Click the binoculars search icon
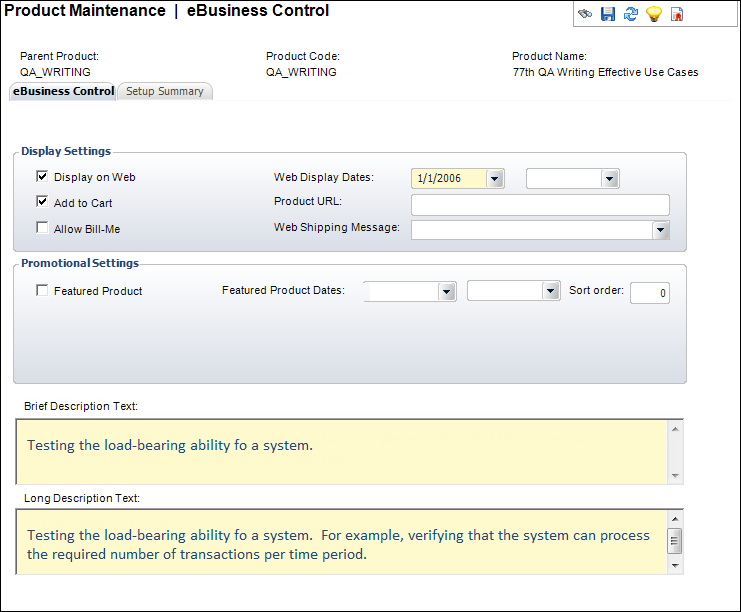 585,14
